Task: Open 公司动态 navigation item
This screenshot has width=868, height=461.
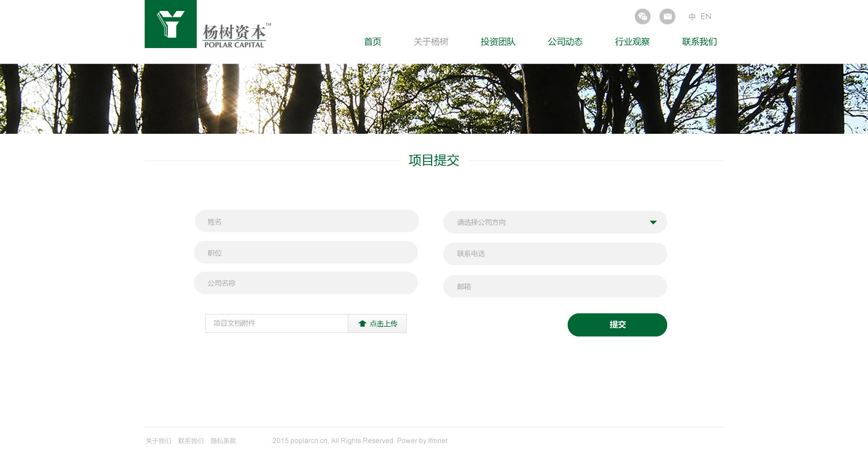Action: (x=565, y=42)
